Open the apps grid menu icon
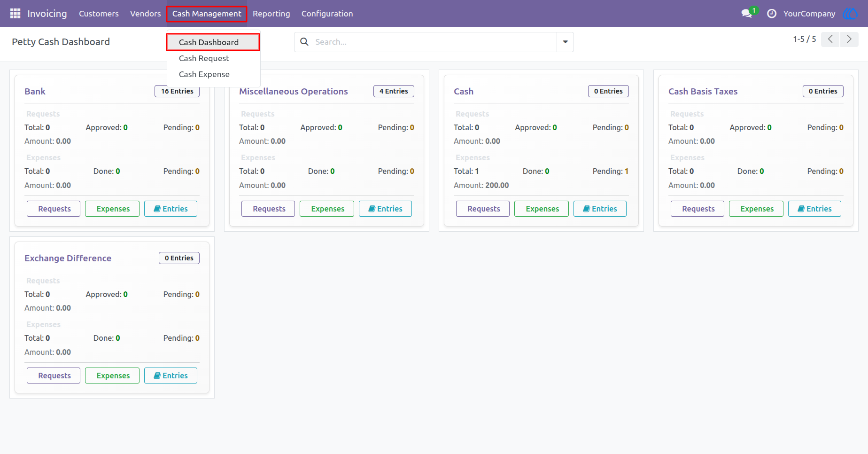 15,14
